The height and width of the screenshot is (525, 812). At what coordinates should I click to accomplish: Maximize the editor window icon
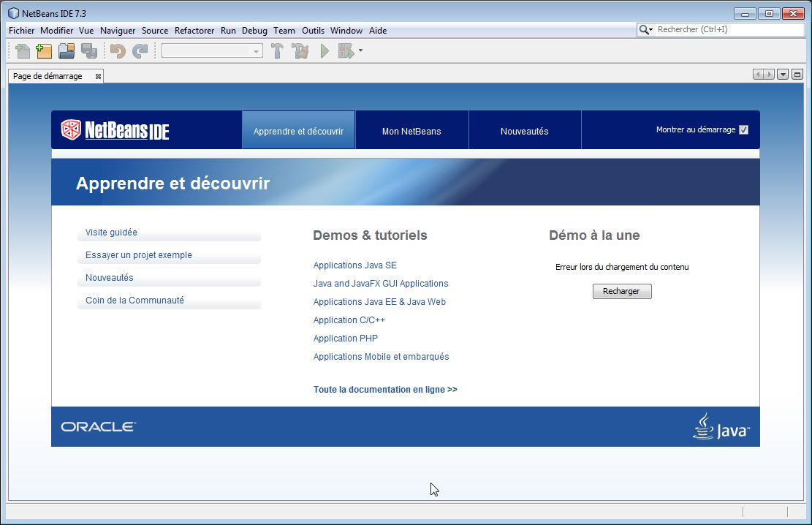797,75
